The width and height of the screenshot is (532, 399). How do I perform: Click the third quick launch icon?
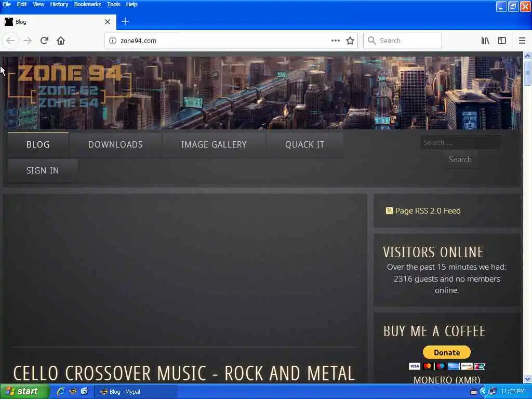(84, 392)
